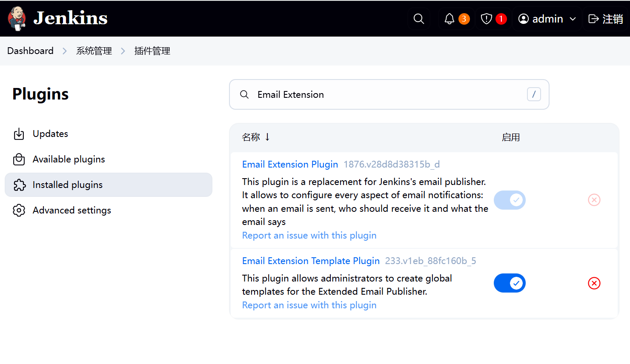
Task: Click the Installed plugins puzzle icon
Action: (20, 185)
